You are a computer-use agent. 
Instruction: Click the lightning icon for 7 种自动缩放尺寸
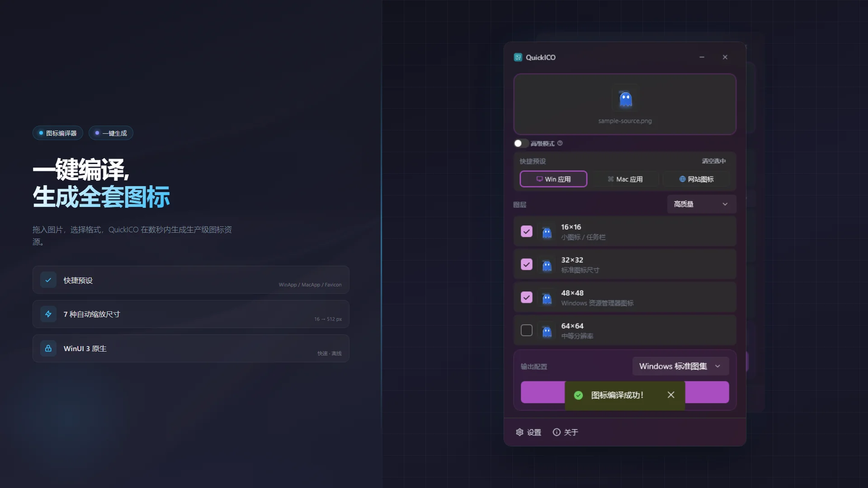(x=48, y=314)
